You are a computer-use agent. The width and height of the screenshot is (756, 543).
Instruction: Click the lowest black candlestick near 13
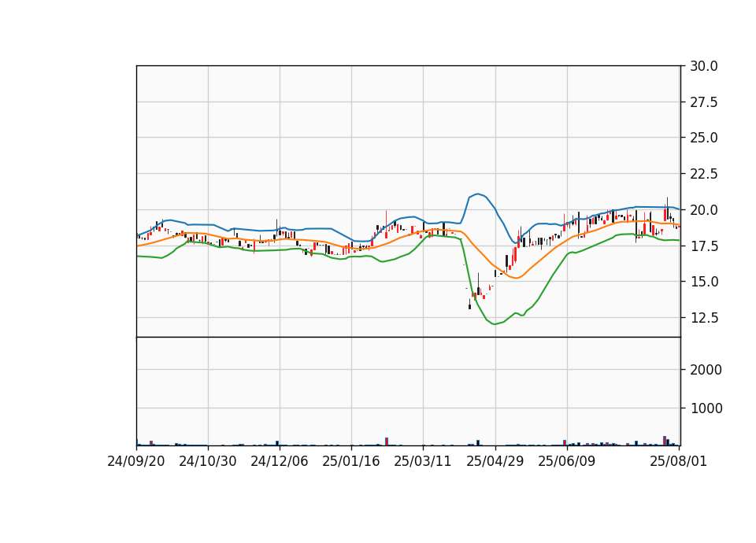point(469,305)
